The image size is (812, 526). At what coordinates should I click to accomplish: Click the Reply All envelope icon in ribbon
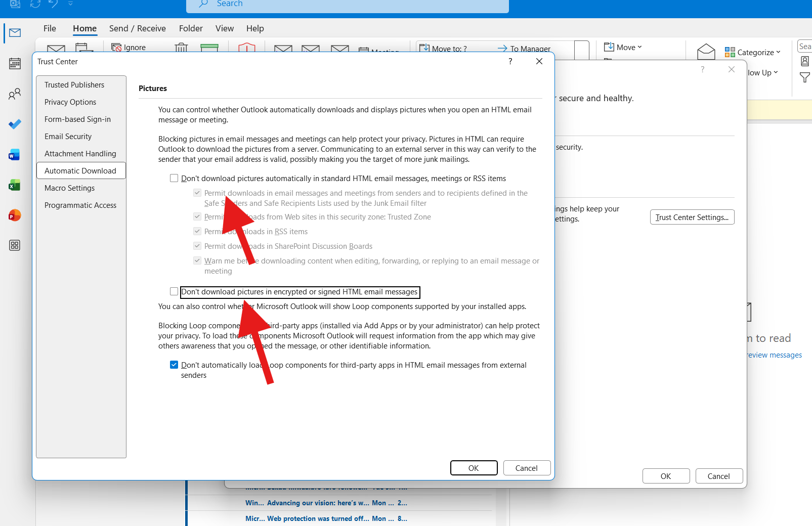click(x=311, y=49)
